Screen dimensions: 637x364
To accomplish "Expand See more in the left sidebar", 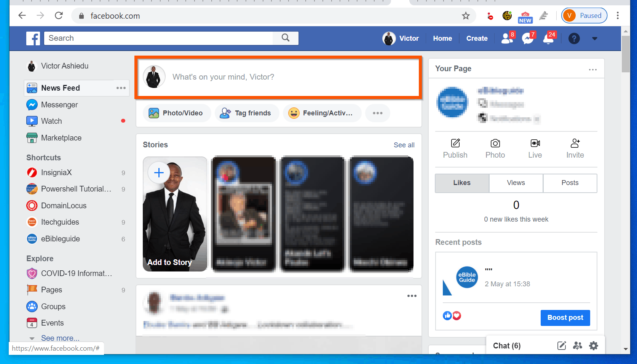I will pyautogui.click(x=60, y=338).
